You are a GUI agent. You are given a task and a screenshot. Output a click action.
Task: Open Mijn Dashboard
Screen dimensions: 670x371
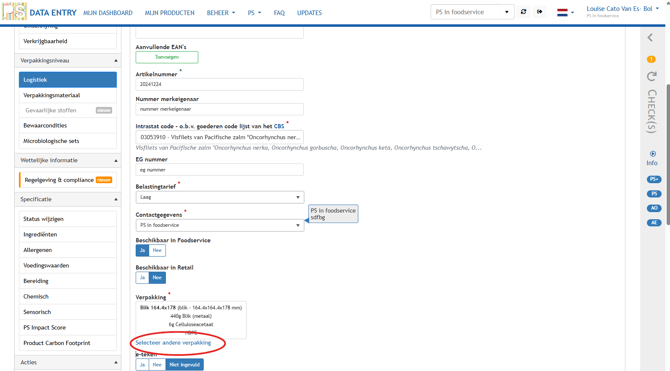[x=108, y=13]
